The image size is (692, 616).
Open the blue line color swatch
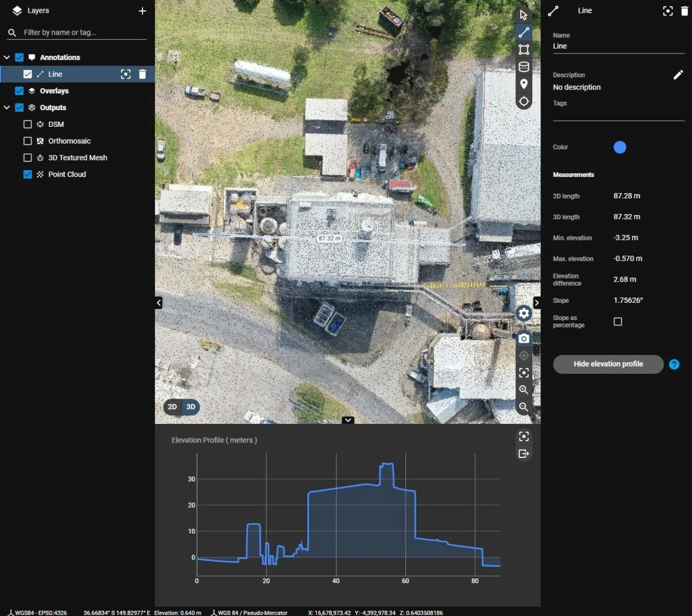tap(620, 147)
